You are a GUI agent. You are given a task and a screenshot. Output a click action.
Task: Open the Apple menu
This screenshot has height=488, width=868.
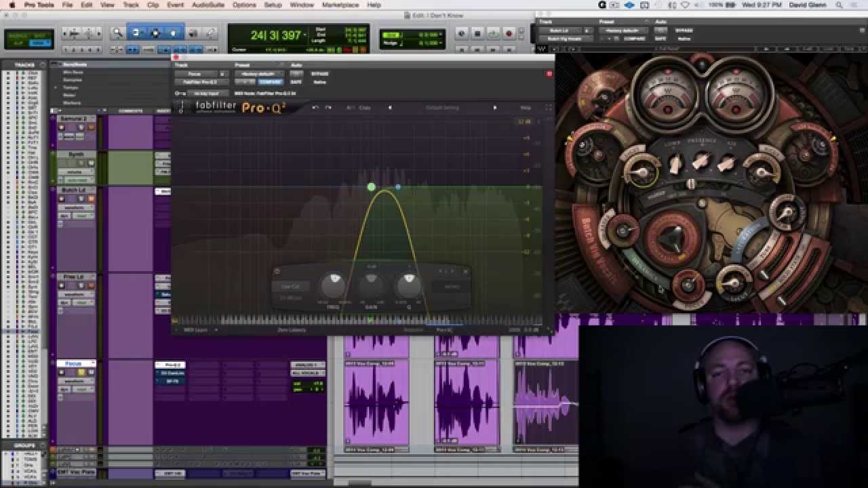point(12,5)
